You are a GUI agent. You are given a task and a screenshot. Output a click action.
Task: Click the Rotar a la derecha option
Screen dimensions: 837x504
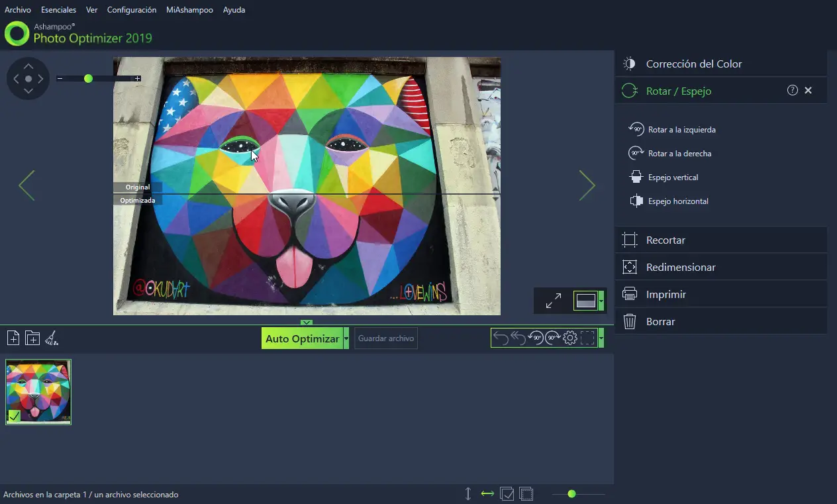670,154
